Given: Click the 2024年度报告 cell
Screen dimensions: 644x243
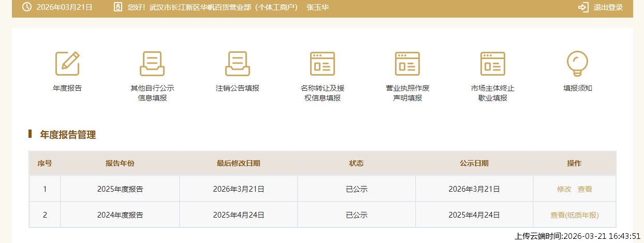Looking at the screenshot, I should tap(120, 215).
